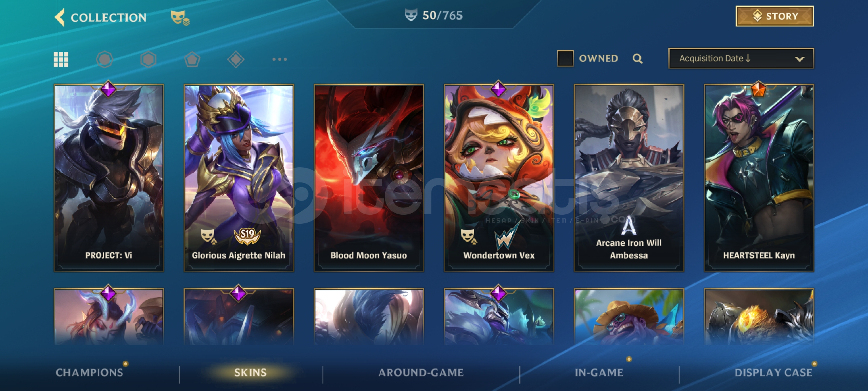Select the PROJECT: Vi skin card
The height and width of the screenshot is (391, 868).
[109, 177]
